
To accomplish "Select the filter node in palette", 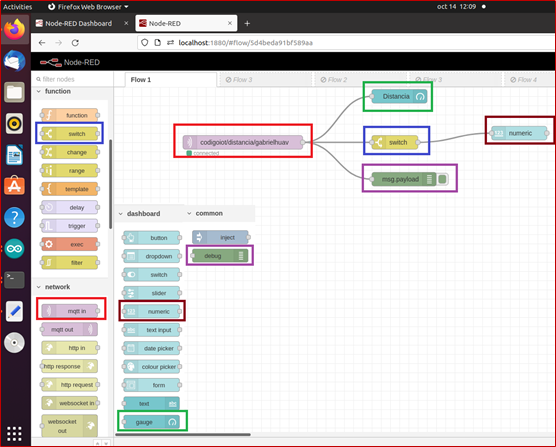I will (x=70, y=263).
